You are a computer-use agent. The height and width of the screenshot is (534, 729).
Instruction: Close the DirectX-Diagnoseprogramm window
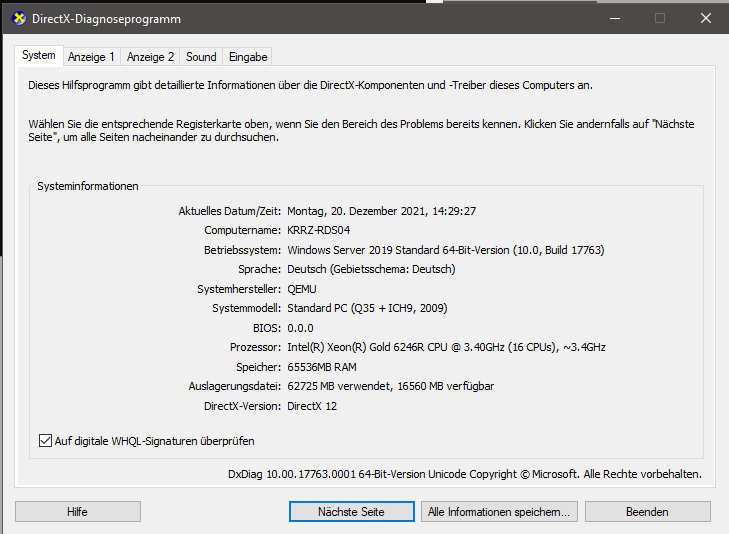(706, 19)
